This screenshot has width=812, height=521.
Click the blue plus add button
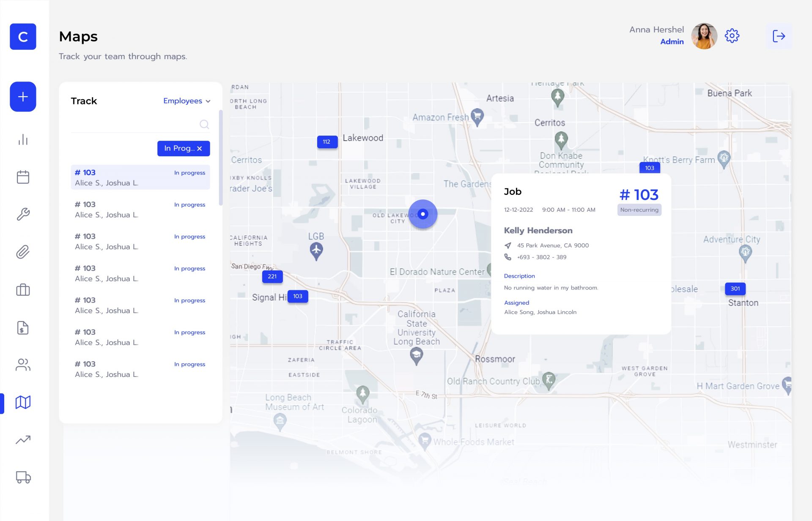(23, 97)
